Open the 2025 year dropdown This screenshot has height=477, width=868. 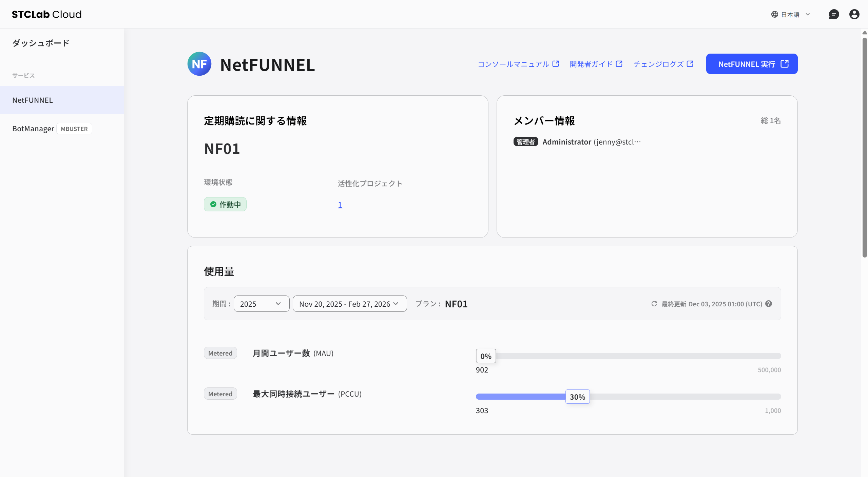click(261, 303)
